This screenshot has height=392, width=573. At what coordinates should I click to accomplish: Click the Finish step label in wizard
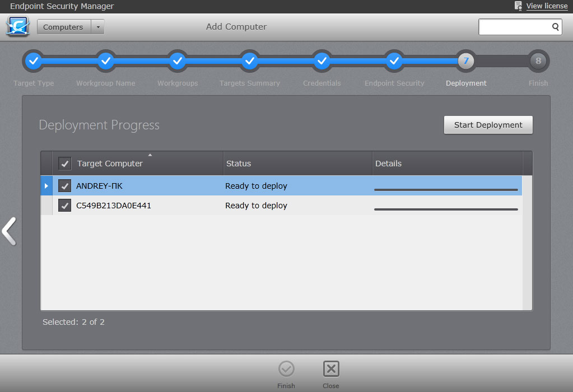coord(538,83)
